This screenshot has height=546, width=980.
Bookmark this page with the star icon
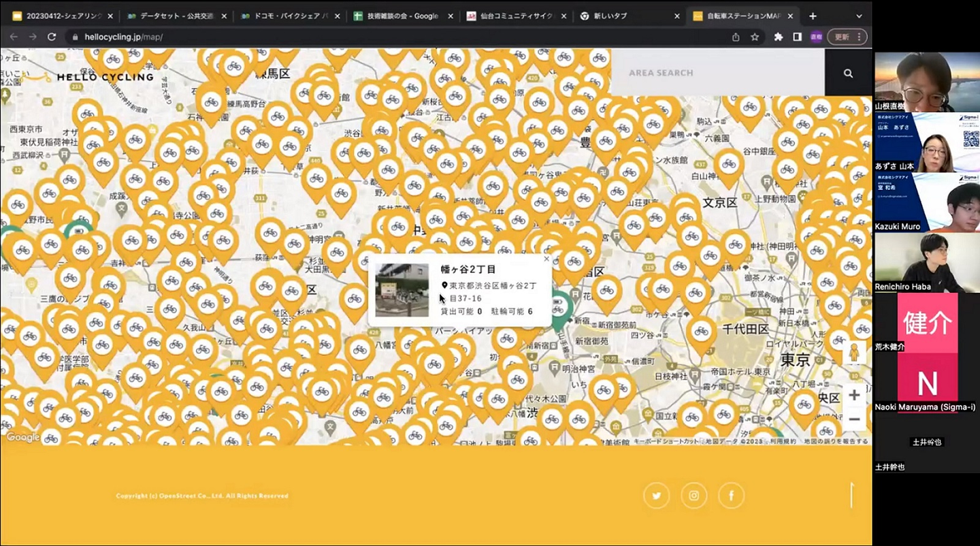pyautogui.click(x=754, y=37)
